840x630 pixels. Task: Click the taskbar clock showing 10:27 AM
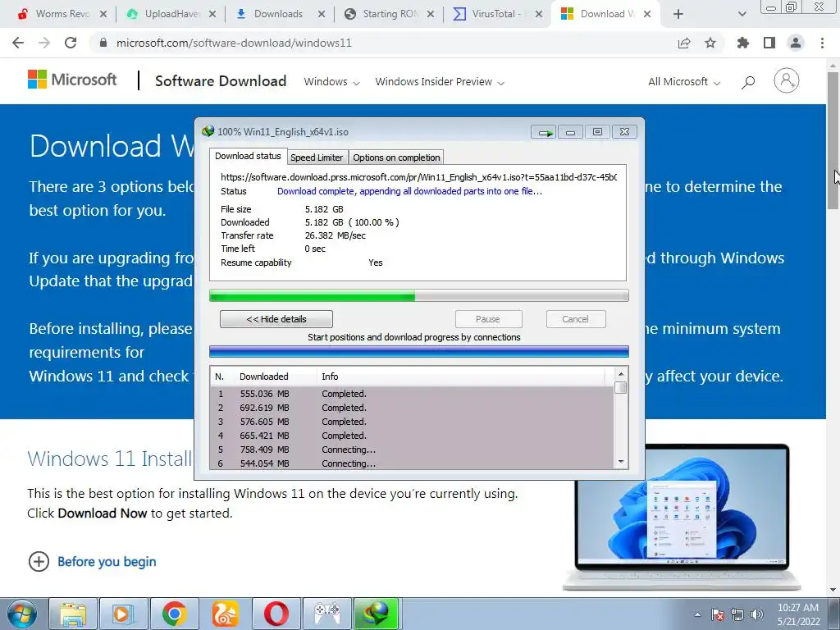click(x=798, y=614)
